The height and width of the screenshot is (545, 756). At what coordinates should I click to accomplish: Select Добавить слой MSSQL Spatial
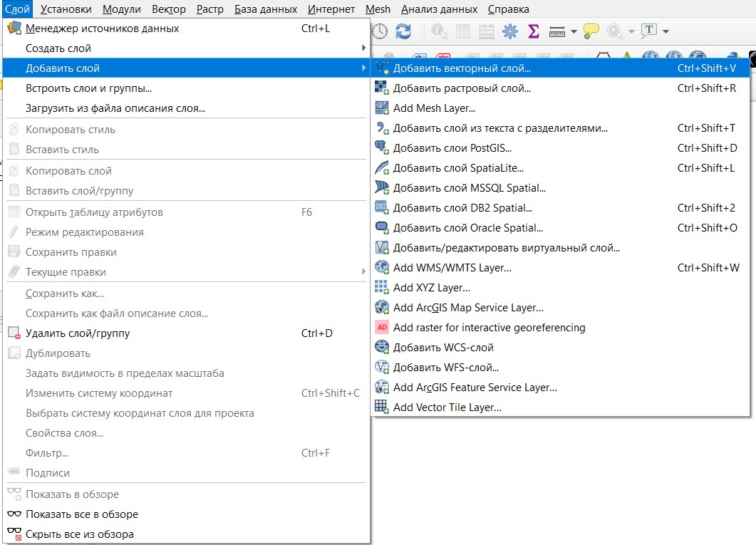click(x=560, y=187)
